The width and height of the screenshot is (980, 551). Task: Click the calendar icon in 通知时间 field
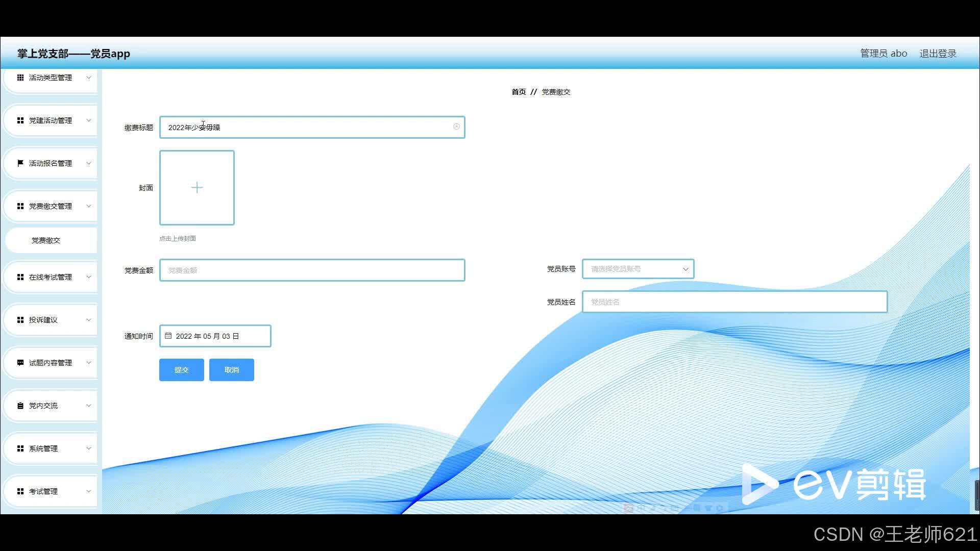[168, 336]
